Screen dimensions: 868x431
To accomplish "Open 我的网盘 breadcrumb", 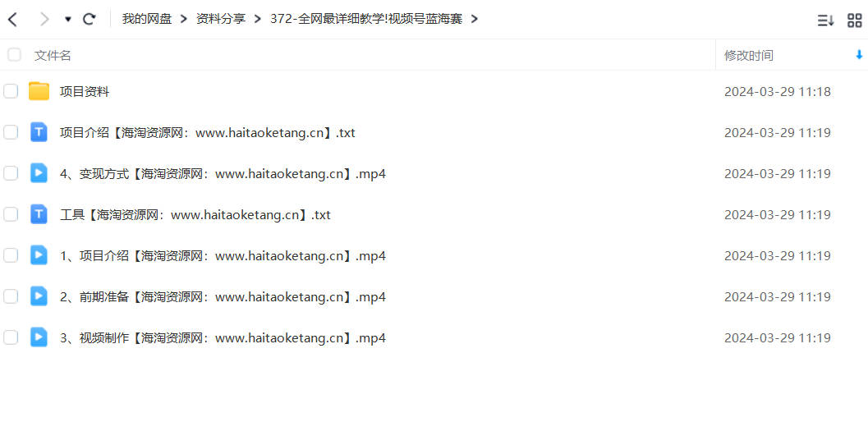I will click(147, 20).
